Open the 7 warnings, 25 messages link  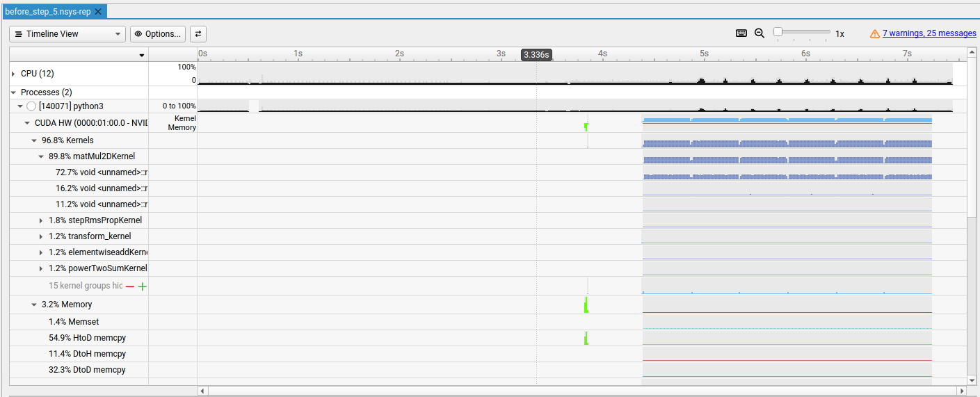[x=929, y=33]
